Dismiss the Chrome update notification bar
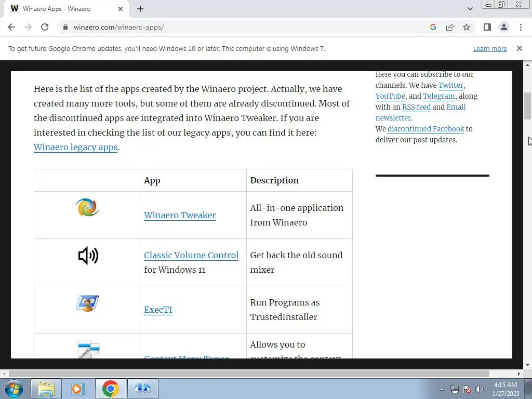 pyautogui.click(x=519, y=48)
